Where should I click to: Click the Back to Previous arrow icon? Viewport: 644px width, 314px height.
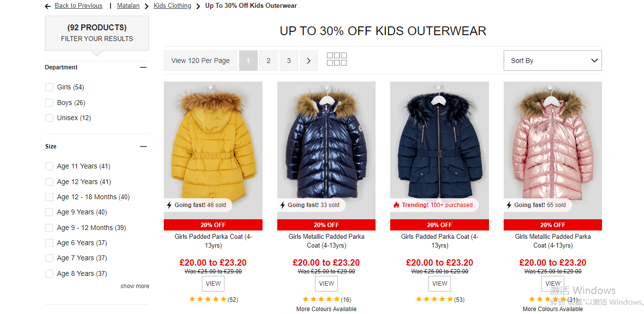point(48,6)
